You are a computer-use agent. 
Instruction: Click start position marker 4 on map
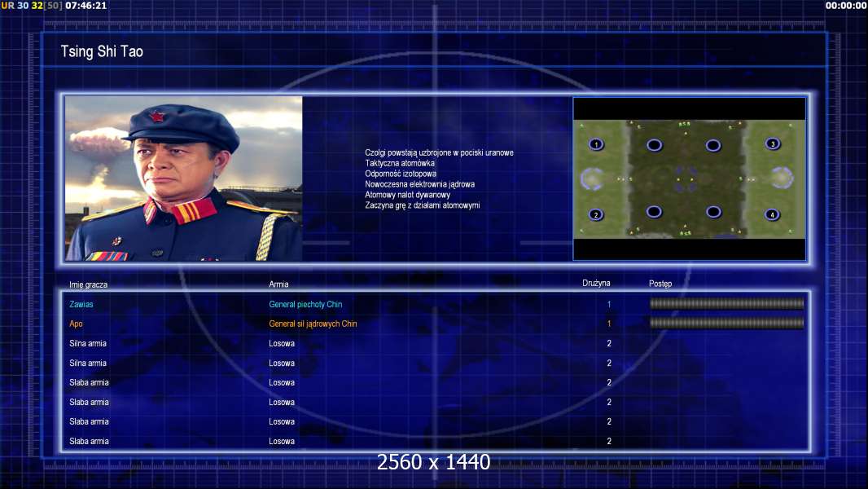click(772, 214)
